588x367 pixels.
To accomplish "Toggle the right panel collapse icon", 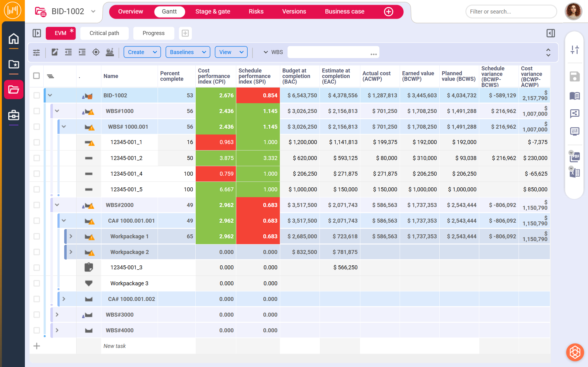I will click(x=551, y=33).
